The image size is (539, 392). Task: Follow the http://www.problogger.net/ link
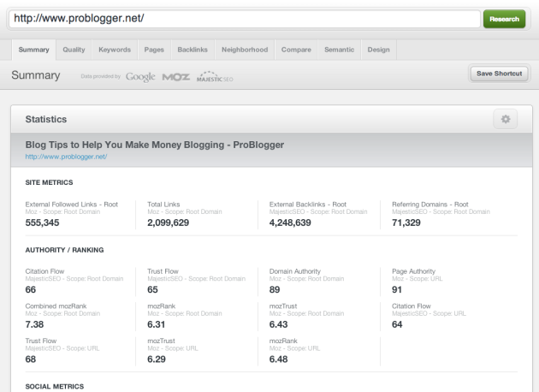coord(66,157)
